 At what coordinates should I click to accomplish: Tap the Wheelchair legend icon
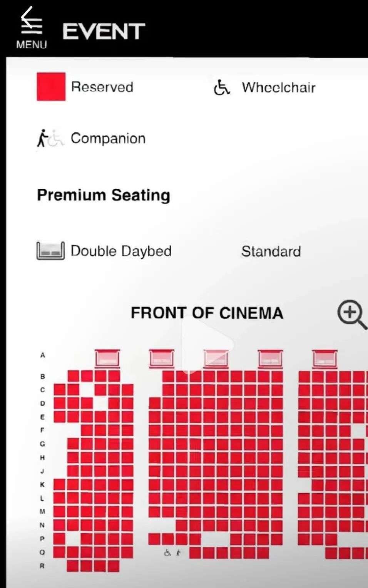point(222,87)
